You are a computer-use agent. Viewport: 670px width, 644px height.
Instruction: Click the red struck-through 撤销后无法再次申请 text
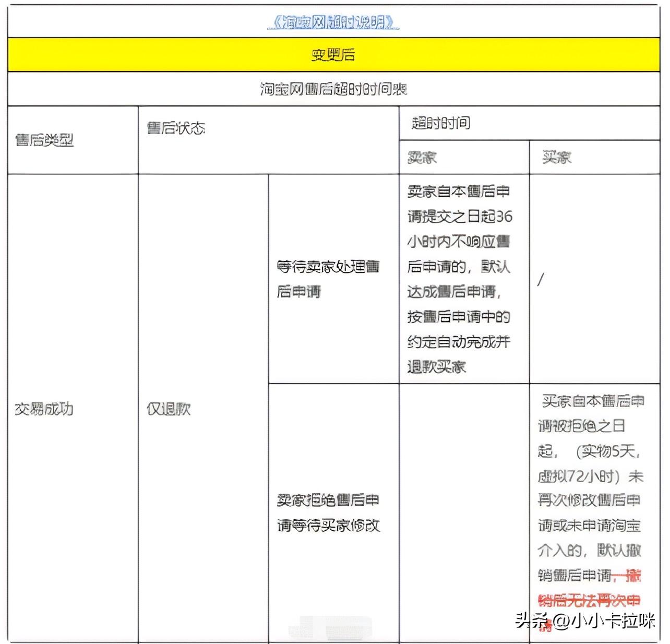tap(590, 600)
